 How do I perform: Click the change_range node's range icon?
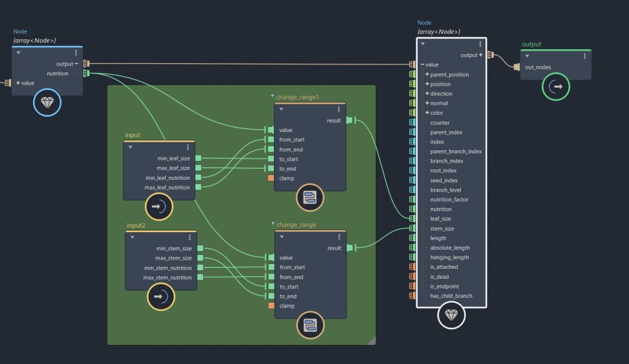(310, 325)
